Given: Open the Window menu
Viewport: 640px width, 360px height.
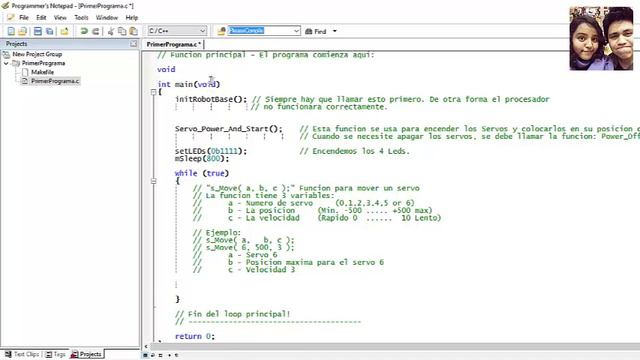Looking at the screenshot, I should pyautogui.click(x=107, y=18).
